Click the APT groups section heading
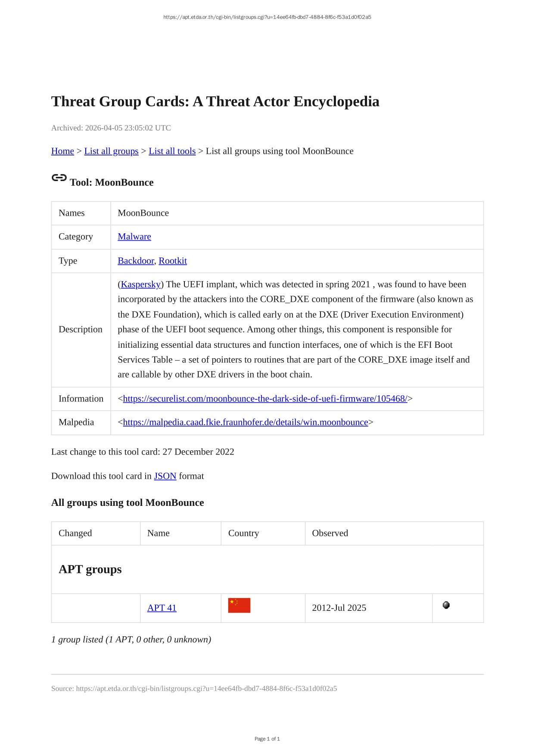The width and height of the screenshot is (535, 756). pos(90,569)
